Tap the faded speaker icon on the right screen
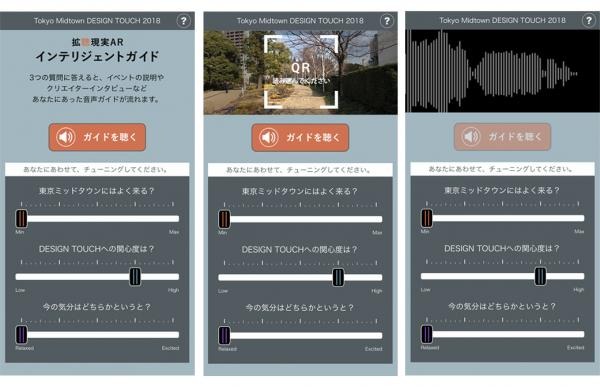Image resolution: width=600 pixels, height=387 pixels. (x=471, y=136)
